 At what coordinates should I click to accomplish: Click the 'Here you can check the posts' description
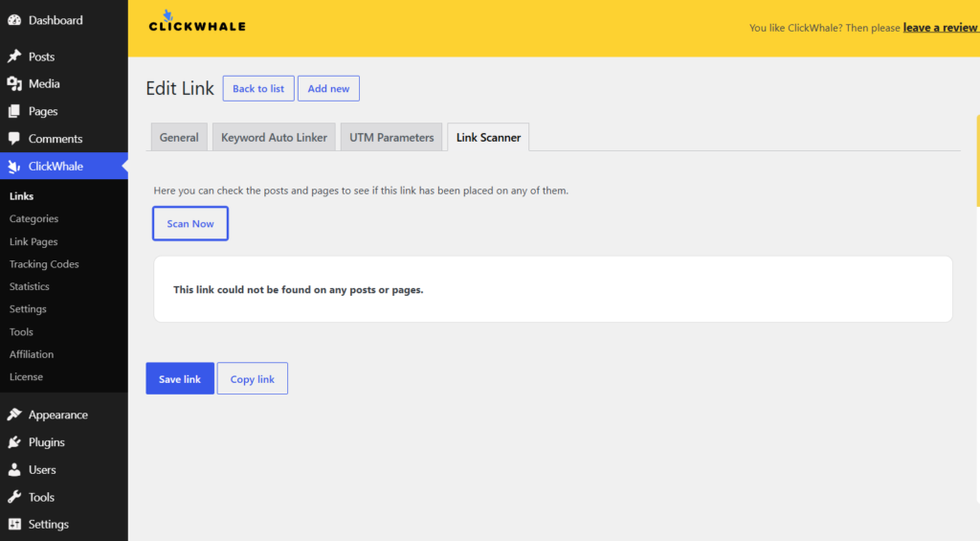click(361, 191)
